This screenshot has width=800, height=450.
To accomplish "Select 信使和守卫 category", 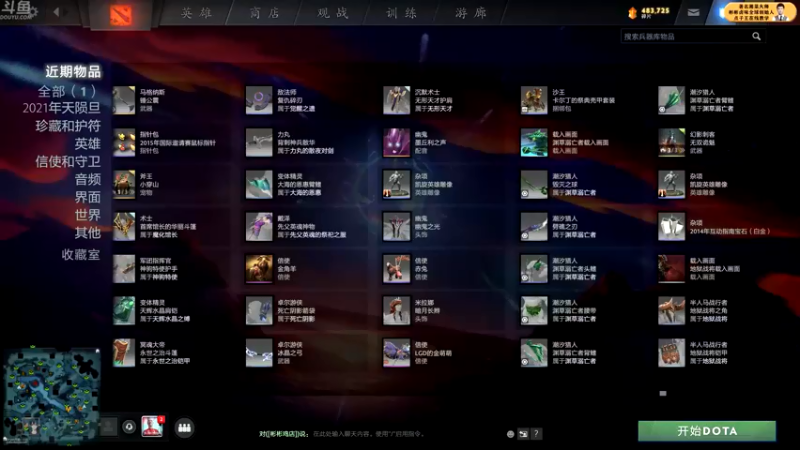I will (x=68, y=161).
